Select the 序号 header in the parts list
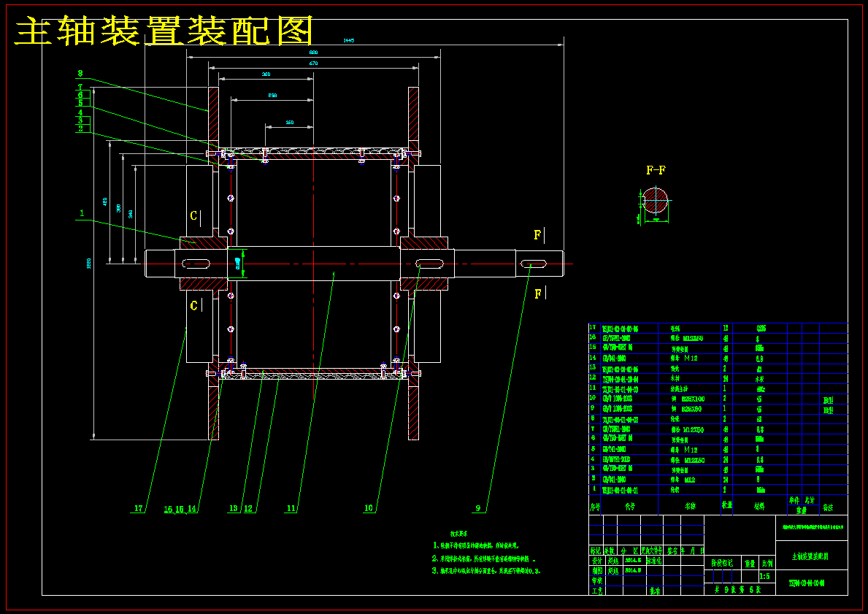 pos(595,507)
